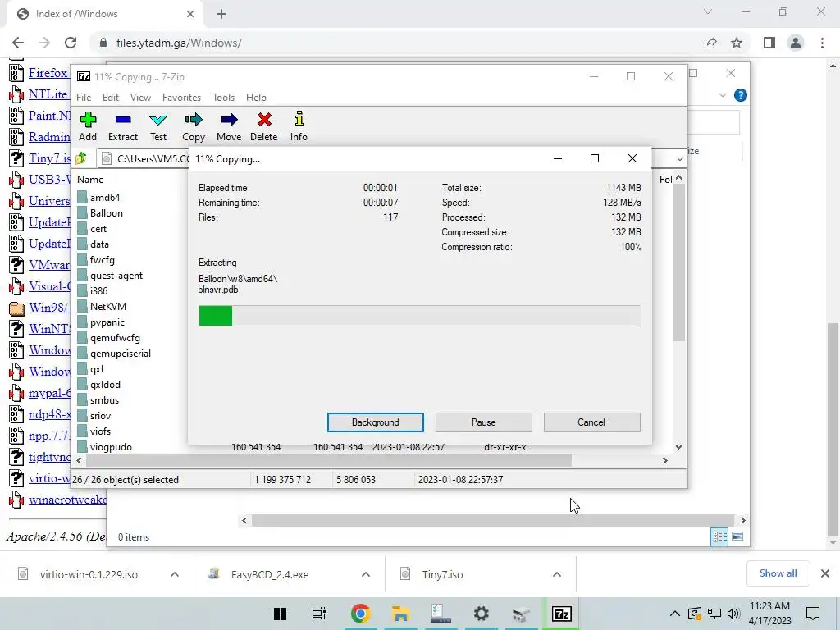Click the 7-Zip taskbar icon
Image resolution: width=840 pixels, height=630 pixels.
click(561, 614)
